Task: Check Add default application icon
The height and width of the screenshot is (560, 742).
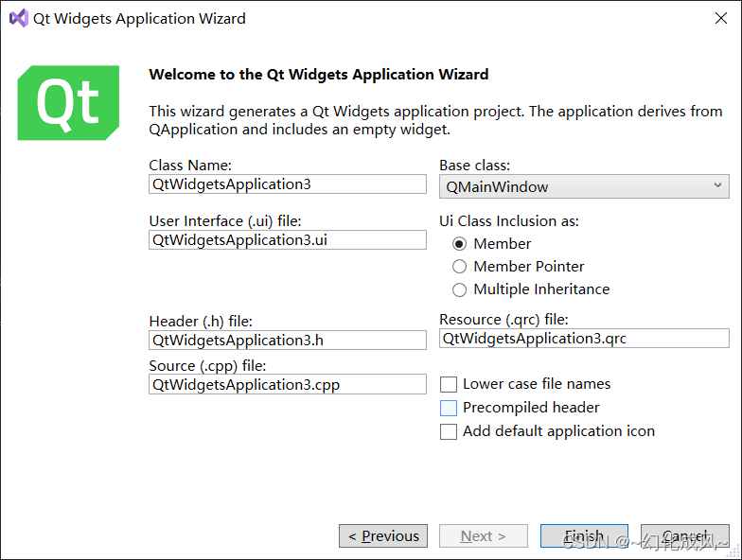Action: tap(449, 431)
